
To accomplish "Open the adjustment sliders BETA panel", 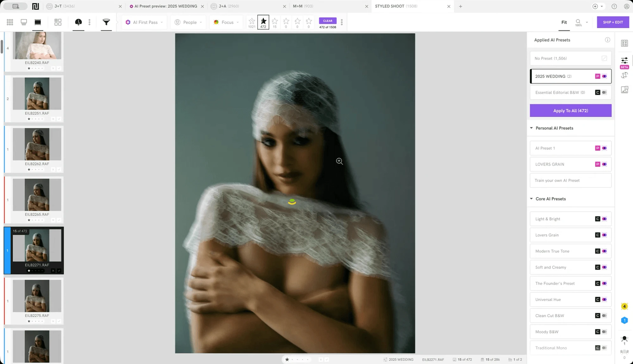I will (624, 62).
